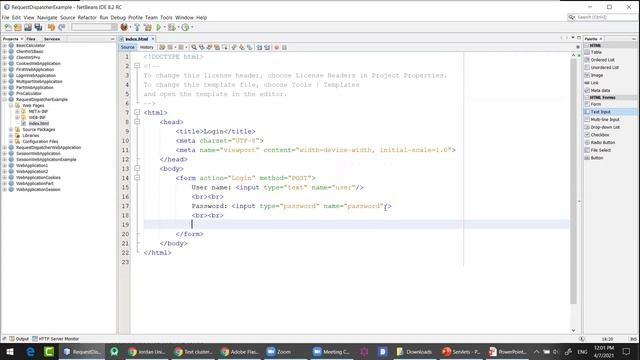Image resolution: width=640 pixels, height=360 pixels.
Task: Click the New File toolbar icon
Action: pos(8,27)
